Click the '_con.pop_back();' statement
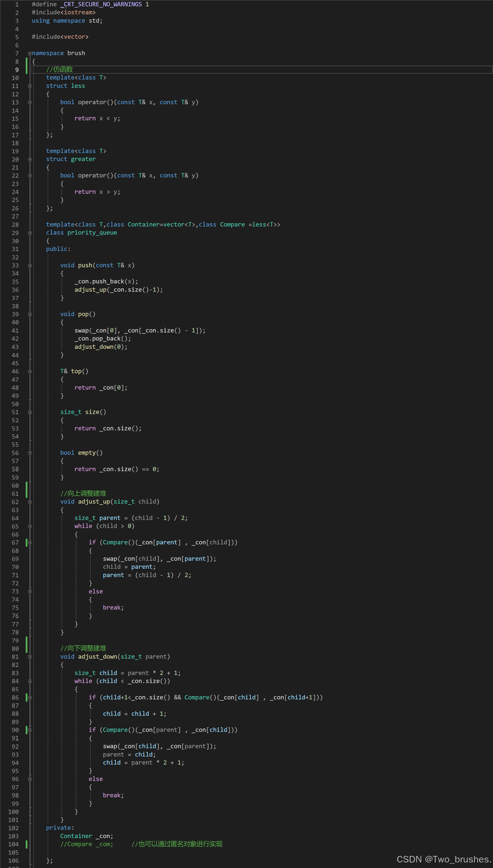493x868 pixels. pos(102,339)
